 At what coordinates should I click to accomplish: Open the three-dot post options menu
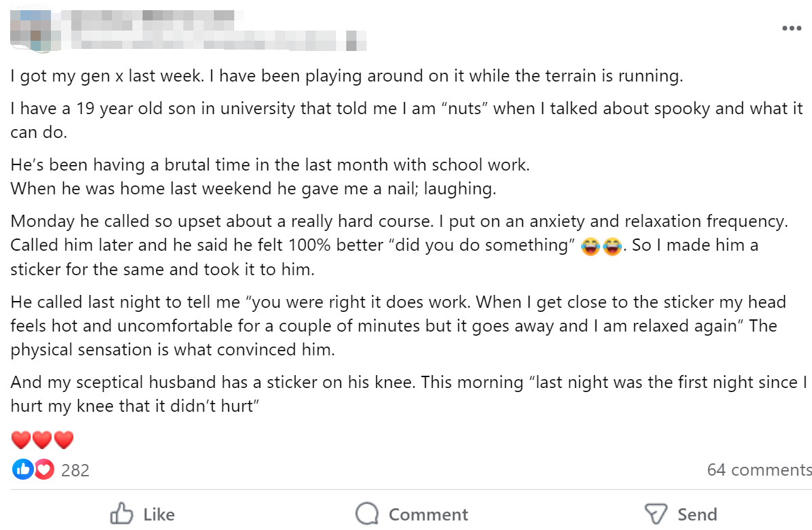coord(792,28)
